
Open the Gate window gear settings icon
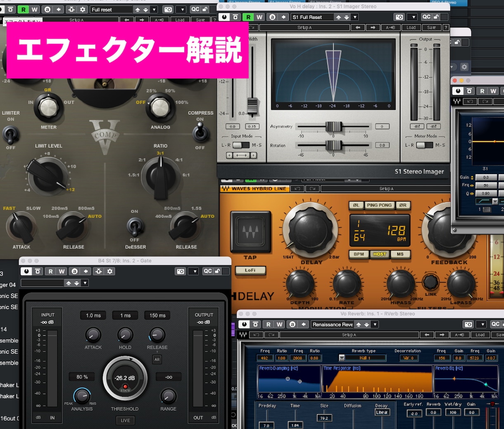109,271
